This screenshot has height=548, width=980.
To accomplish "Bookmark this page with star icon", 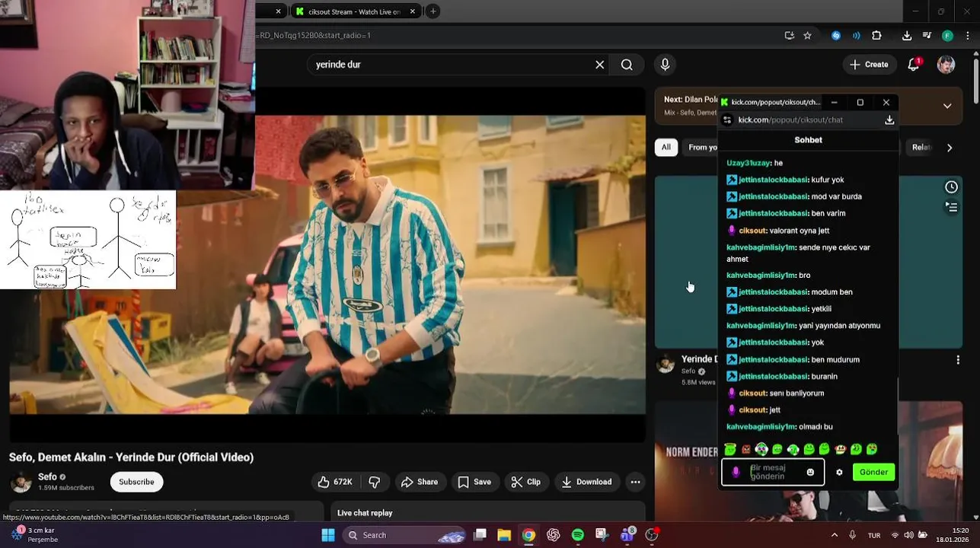I will point(807,35).
